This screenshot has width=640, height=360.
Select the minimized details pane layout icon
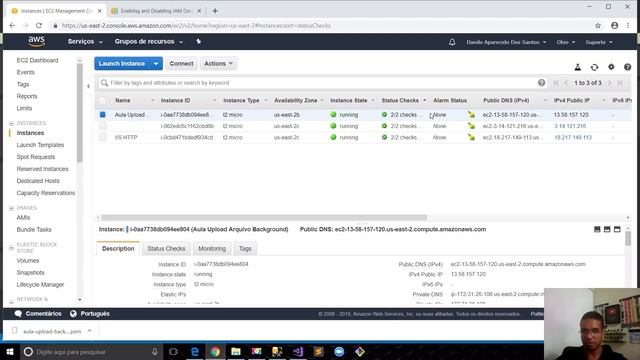[x=597, y=229]
